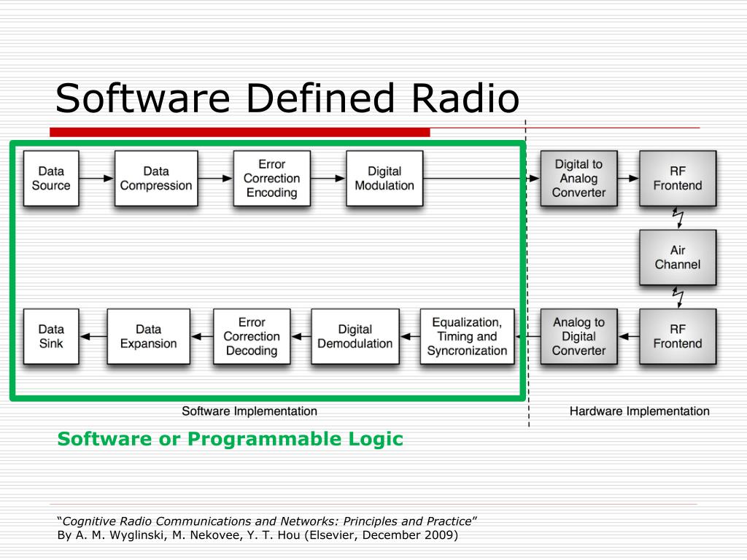Click the Equalization, Timing and Syncronization block
The image size is (747, 560).
(x=468, y=337)
